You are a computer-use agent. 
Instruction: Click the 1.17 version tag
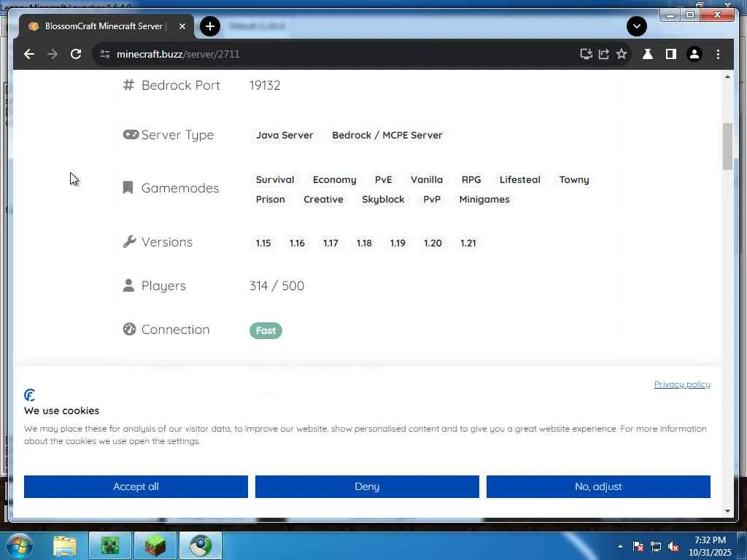pyautogui.click(x=330, y=244)
